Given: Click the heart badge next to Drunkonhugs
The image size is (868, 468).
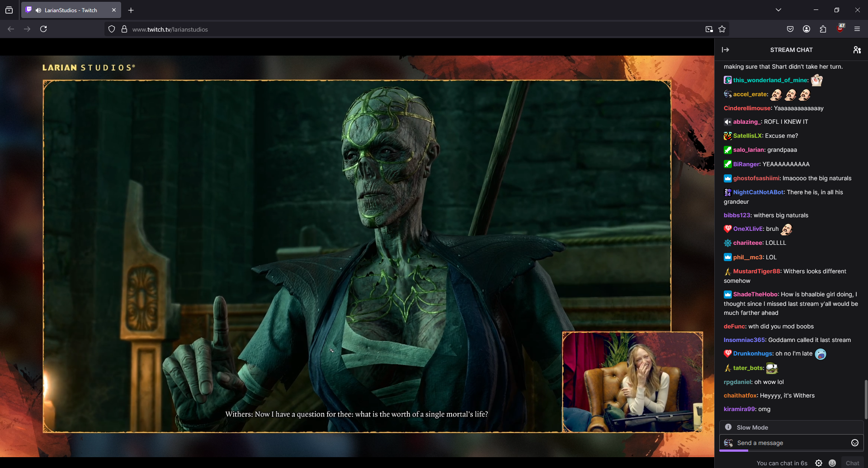Looking at the screenshot, I should (728, 353).
